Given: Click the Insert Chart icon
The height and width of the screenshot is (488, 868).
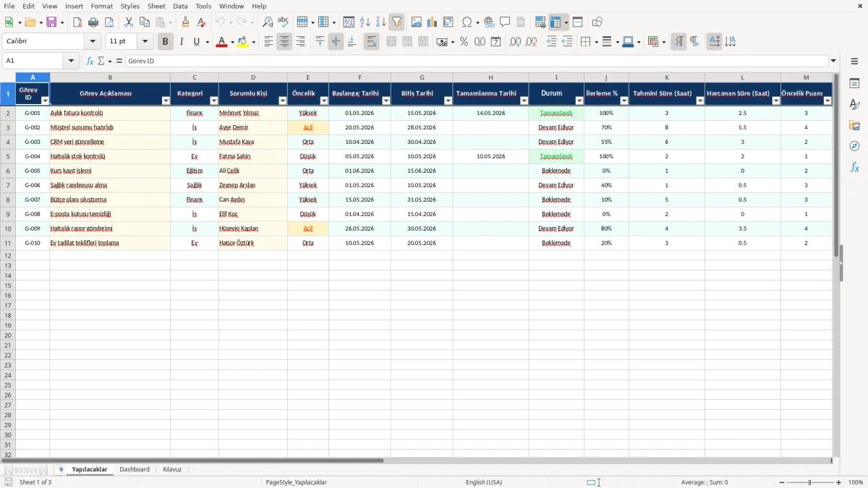Looking at the screenshot, I should pyautogui.click(x=432, y=22).
